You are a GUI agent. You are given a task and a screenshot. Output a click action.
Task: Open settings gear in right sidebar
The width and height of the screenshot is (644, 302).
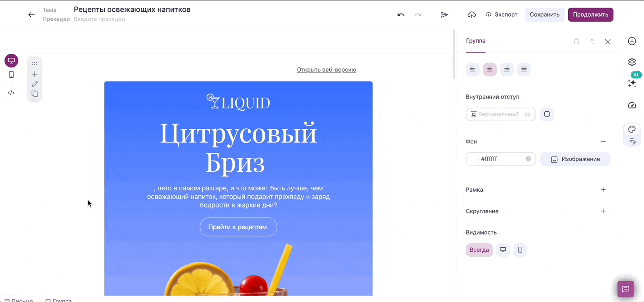pos(632,62)
